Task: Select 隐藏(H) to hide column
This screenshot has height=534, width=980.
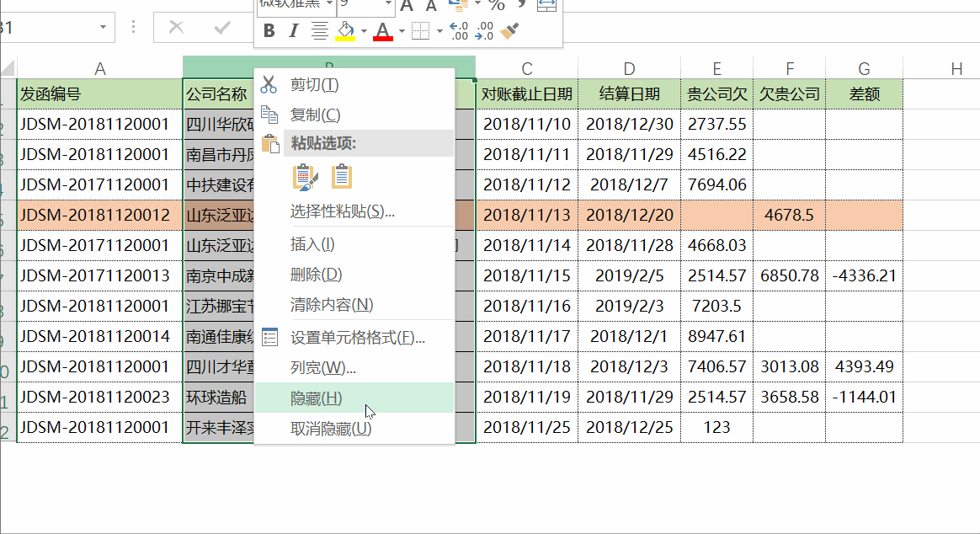Action: (354, 398)
